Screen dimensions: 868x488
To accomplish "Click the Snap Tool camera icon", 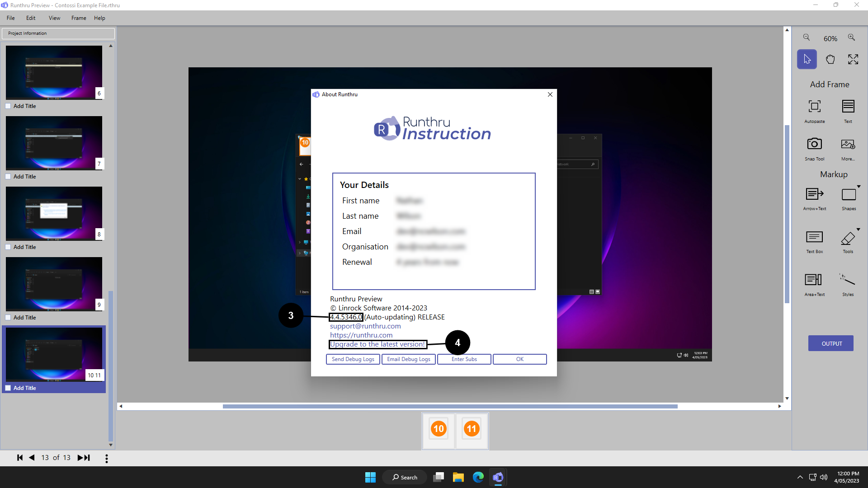I will pos(814,144).
